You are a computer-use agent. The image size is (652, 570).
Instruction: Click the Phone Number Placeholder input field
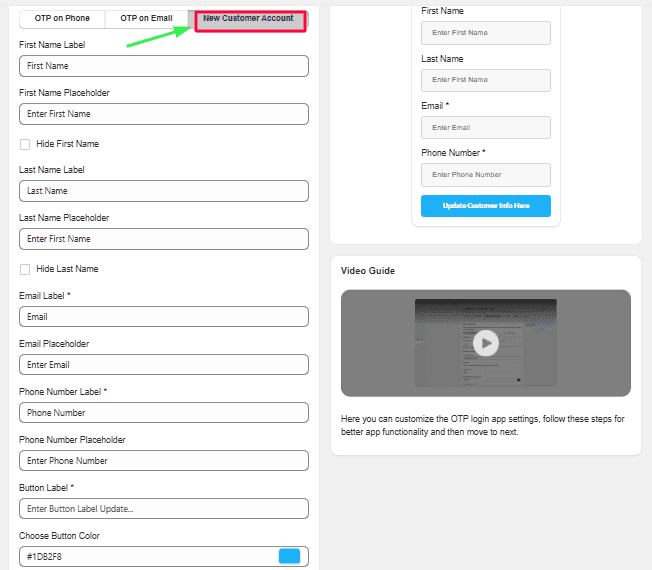[x=164, y=461]
